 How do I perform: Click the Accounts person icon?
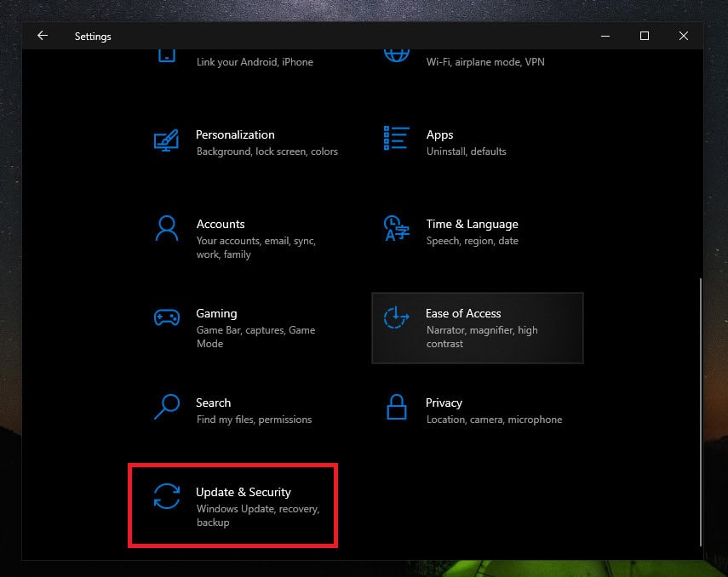click(167, 228)
